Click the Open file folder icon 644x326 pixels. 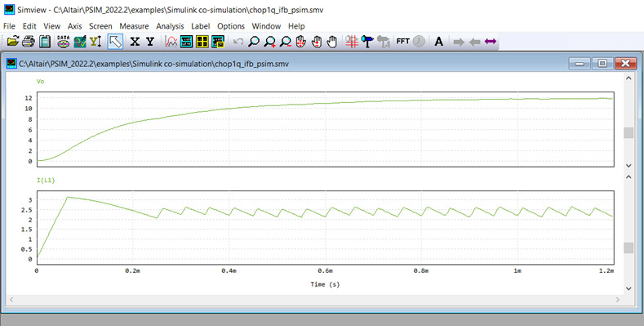pos(13,42)
